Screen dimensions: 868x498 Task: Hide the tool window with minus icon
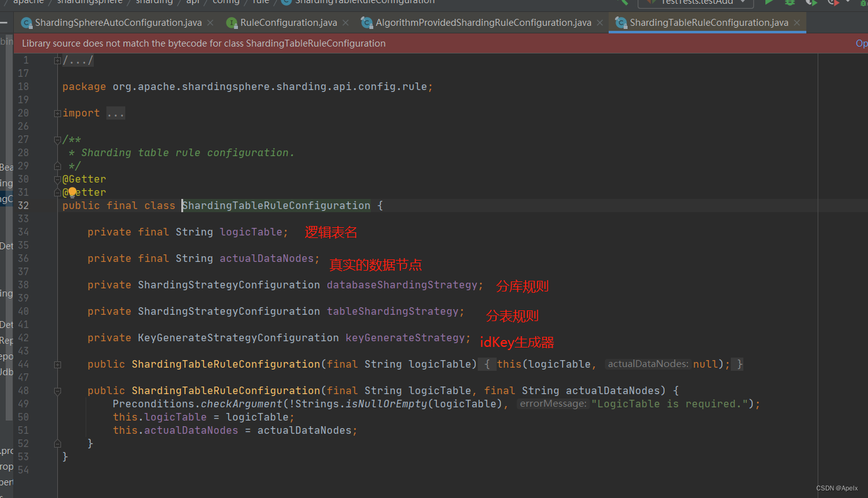(x=4, y=22)
